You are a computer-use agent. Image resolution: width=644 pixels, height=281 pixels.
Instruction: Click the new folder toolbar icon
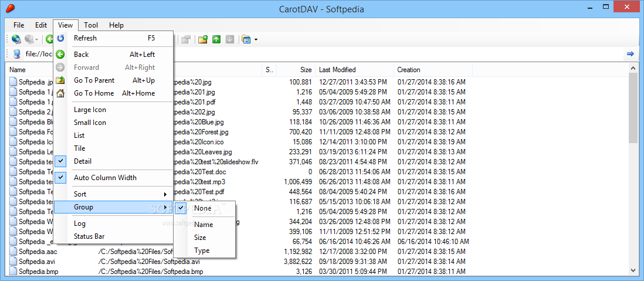[x=202, y=39]
